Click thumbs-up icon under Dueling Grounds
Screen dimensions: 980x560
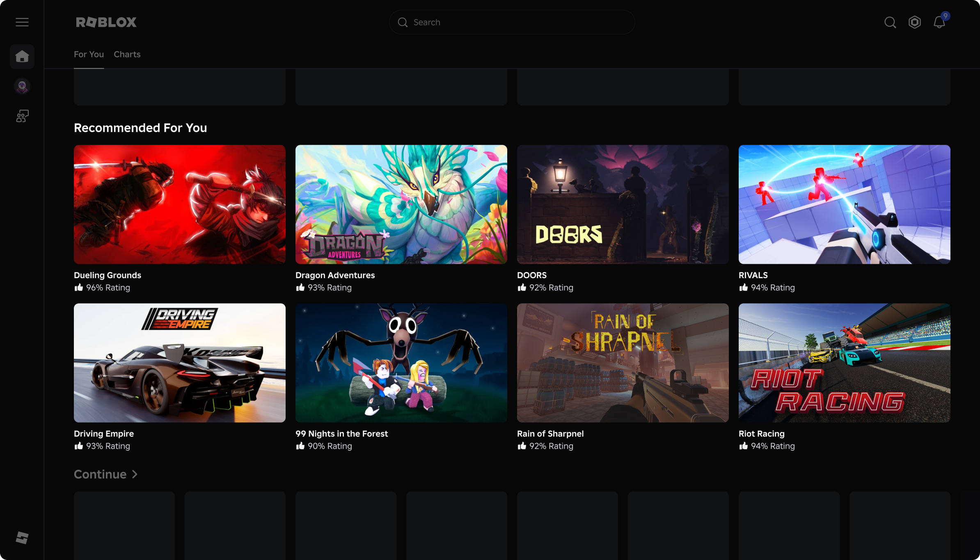79,287
